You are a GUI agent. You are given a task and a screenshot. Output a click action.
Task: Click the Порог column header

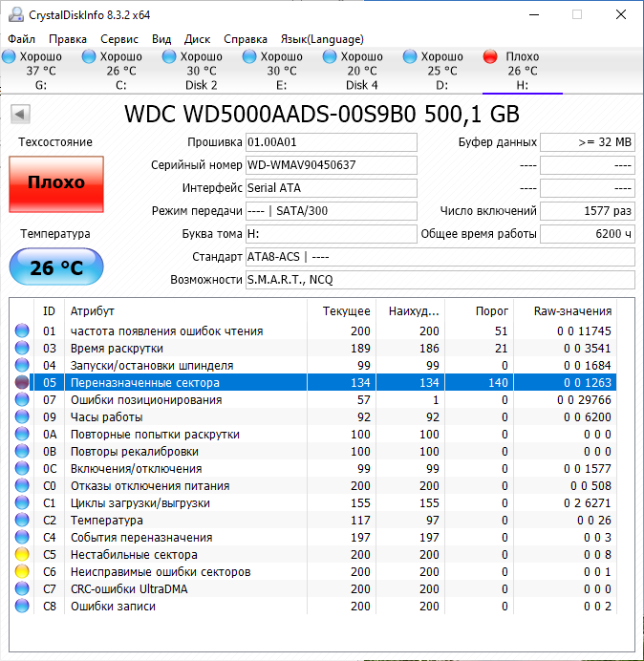tap(479, 311)
